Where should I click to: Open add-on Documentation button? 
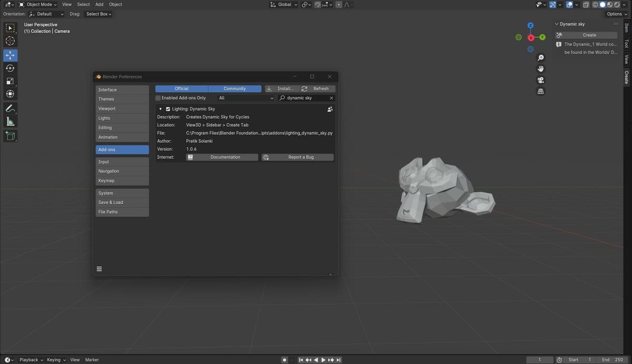pos(222,157)
